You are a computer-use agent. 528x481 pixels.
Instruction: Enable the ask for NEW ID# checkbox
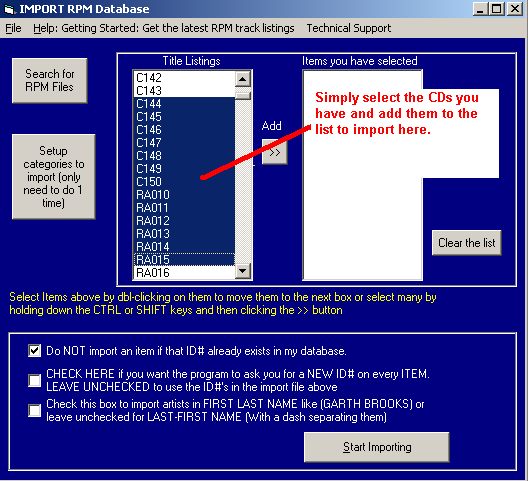[35, 381]
